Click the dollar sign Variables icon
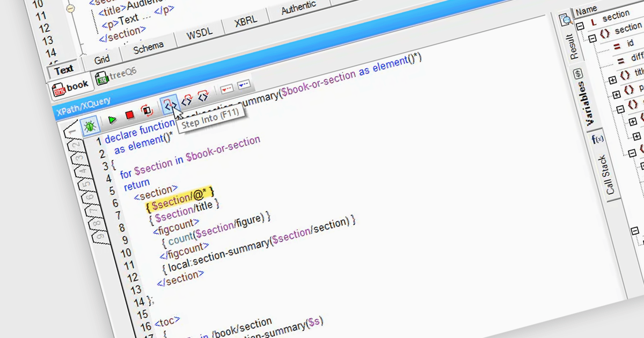 pyautogui.click(x=578, y=74)
